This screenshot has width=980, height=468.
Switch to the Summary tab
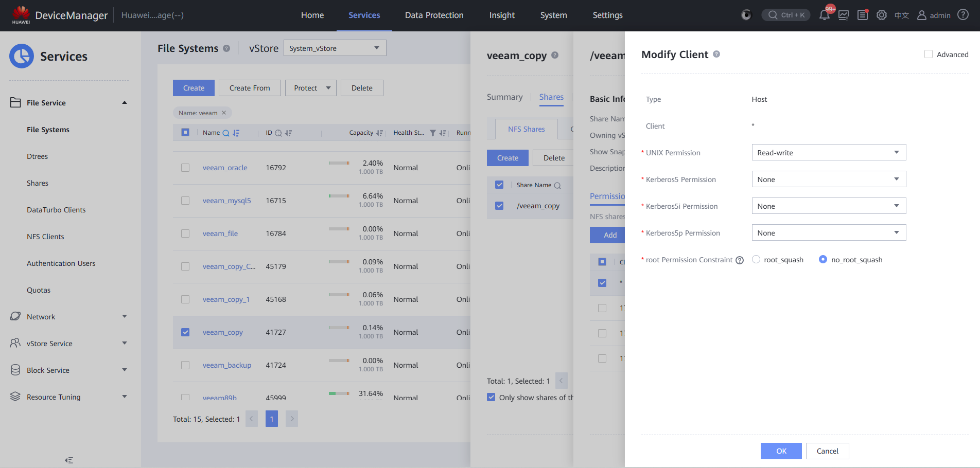(x=504, y=97)
